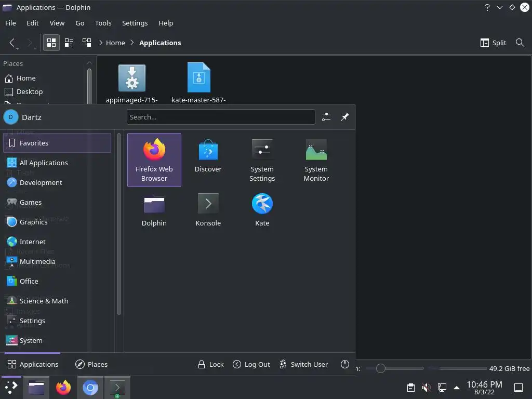Open Help menu in Dolphin

(166, 23)
